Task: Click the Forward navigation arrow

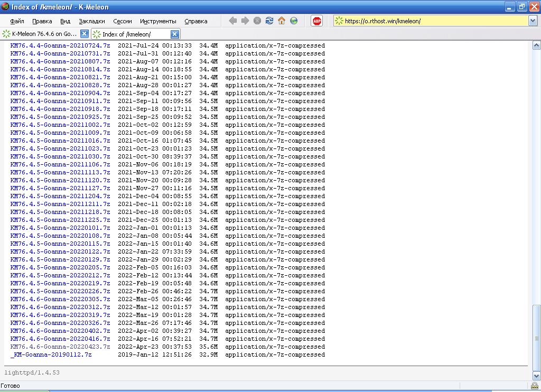Action: point(245,21)
